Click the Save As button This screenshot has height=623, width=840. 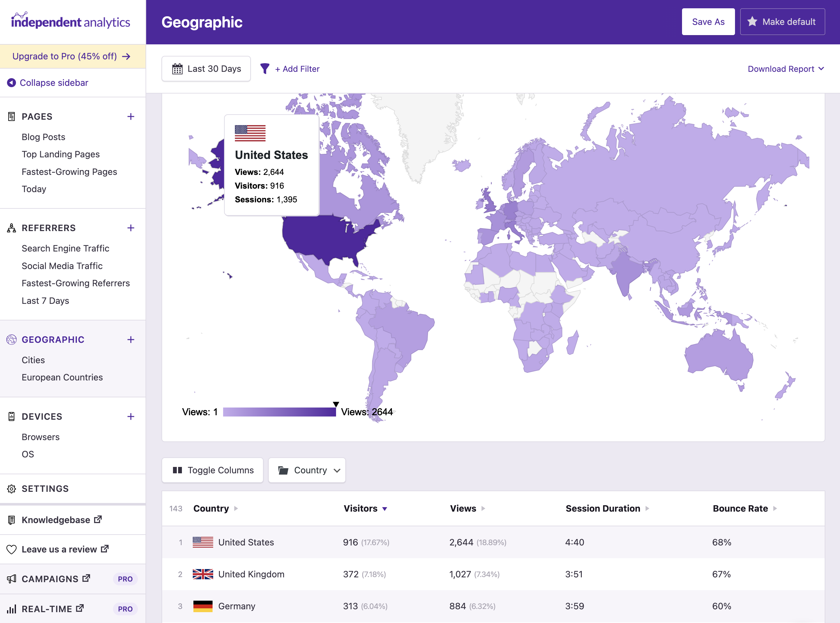point(708,22)
